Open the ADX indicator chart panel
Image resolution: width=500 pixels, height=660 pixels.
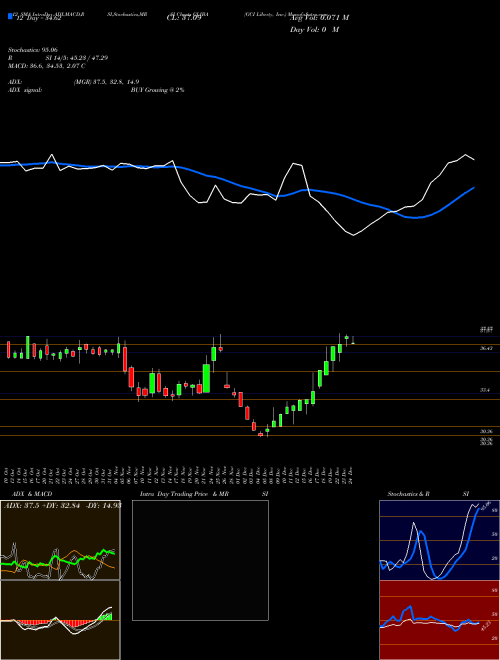60,540
